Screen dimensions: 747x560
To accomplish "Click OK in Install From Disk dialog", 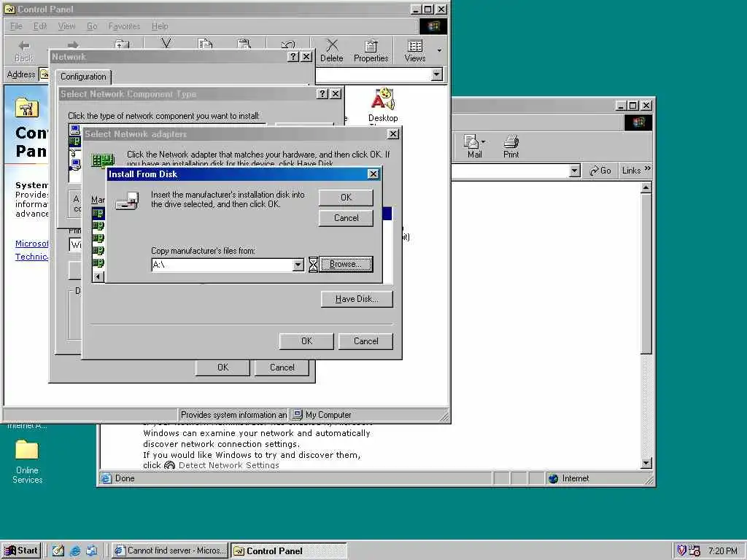I will [346, 197].
